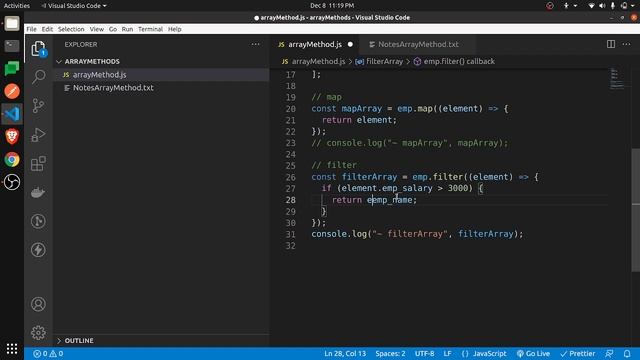This screenshot has height=360, width=640.
Task: Open editor more actions ellipsis
Action: point(627,44)
